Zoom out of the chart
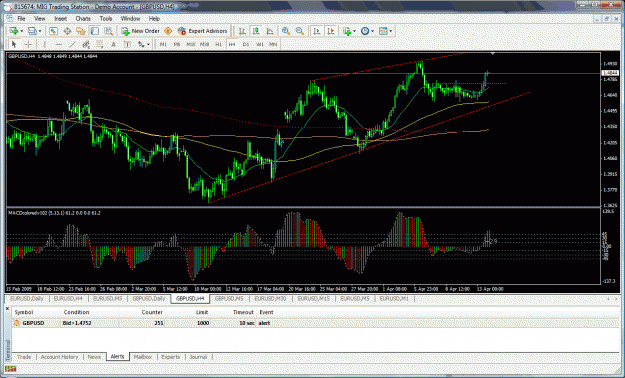The image size is (625, 378). pos(300,31)
